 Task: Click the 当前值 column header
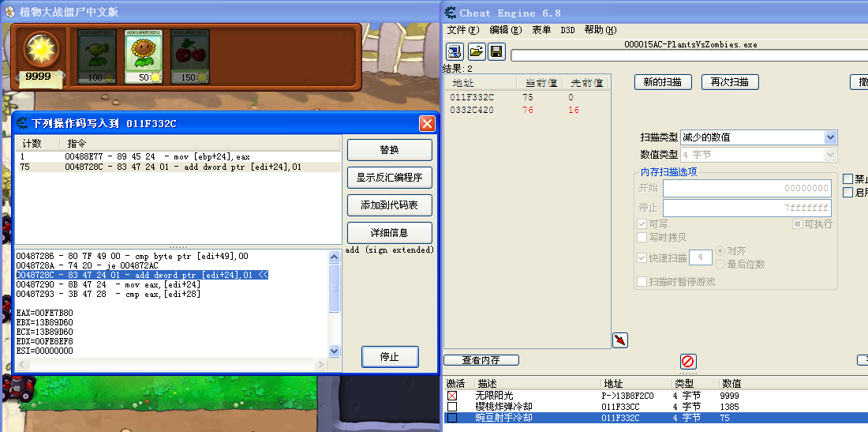pyautogui.click(x=541, y=82)
